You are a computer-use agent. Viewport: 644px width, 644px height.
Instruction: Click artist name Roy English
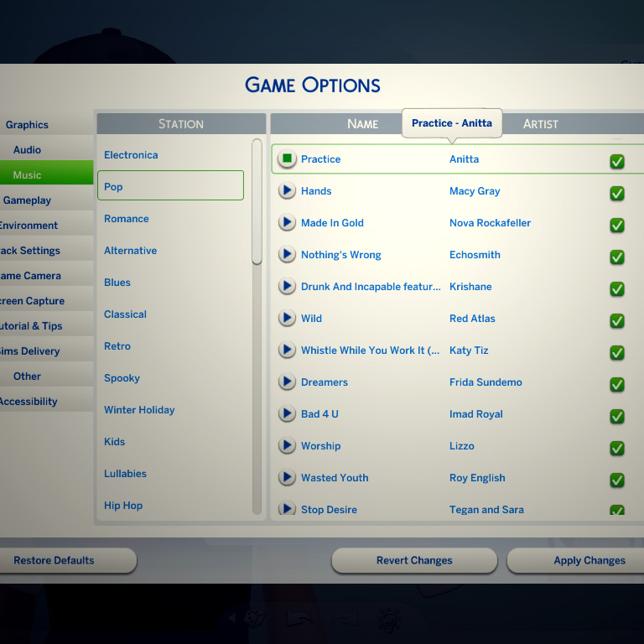tap(477, 478)
